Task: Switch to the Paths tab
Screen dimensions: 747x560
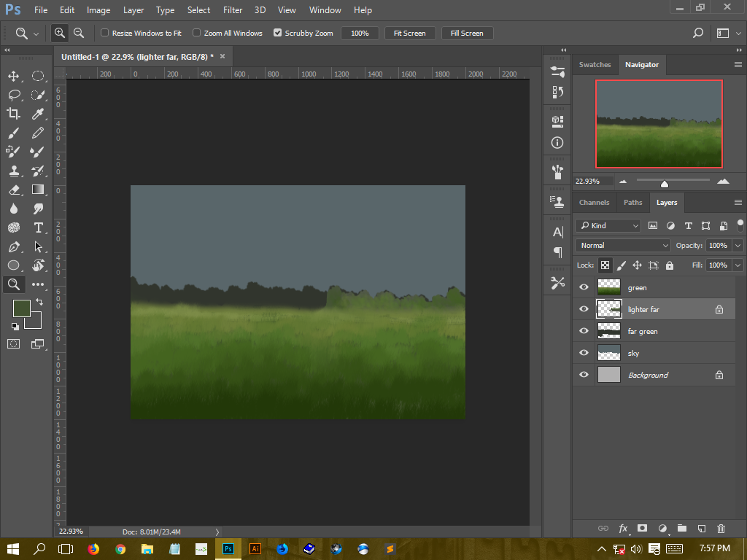Action: click(632, 203)
